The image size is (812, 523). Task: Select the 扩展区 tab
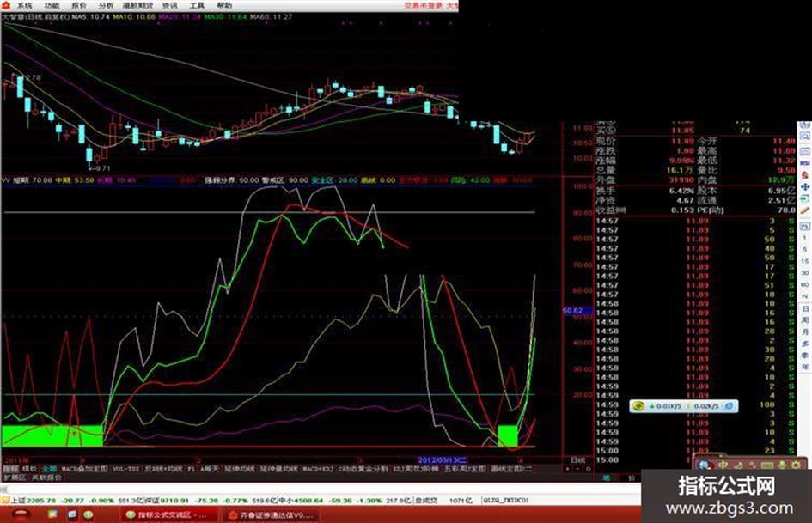point(15,477)
